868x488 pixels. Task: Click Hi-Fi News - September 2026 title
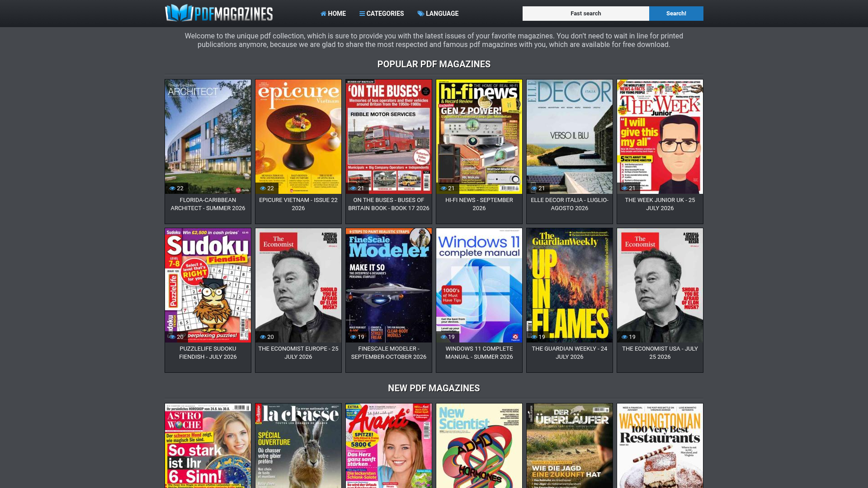[x=479, y=204]
